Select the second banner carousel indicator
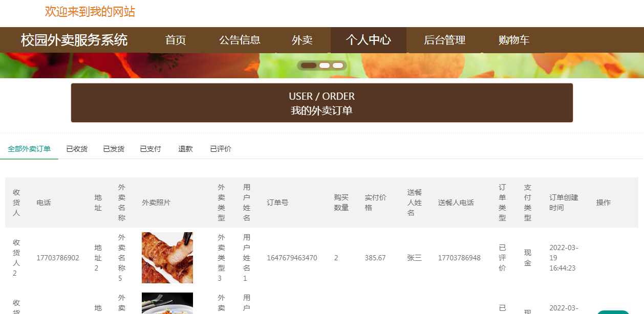 click(325, 65)
